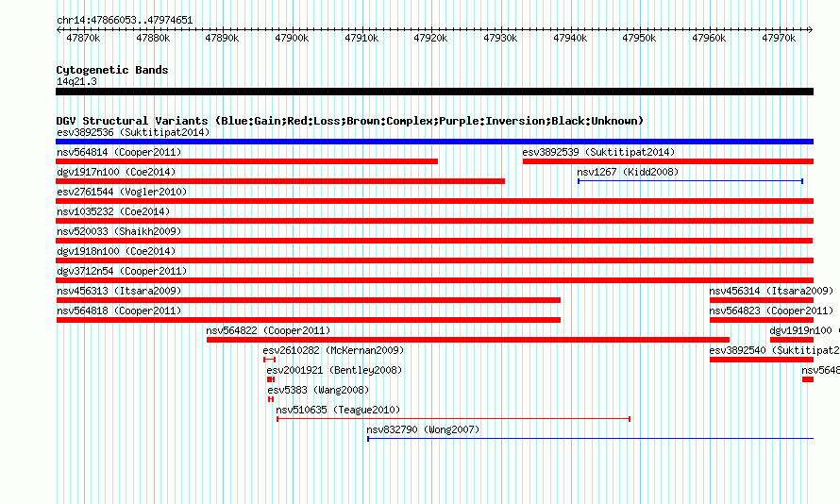Open dgv1917n100 (Coe2014) variant label

point(116,172)
